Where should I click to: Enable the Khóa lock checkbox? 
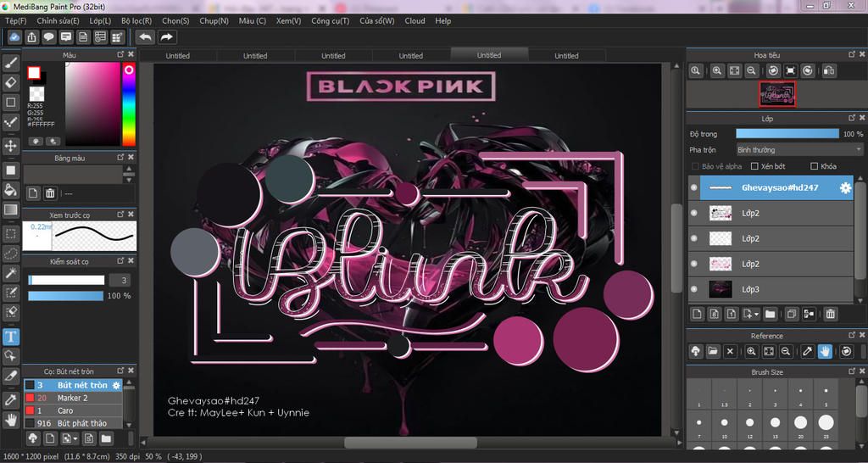pyautogui.click(x=814, y=166)
